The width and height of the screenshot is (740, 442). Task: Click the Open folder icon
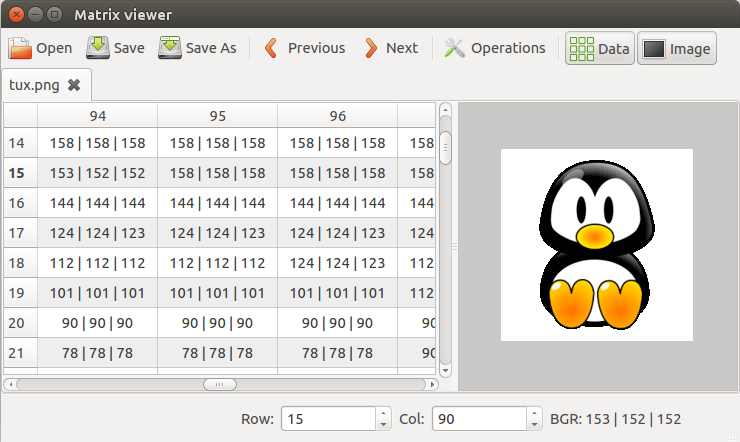pyautogui.click(x=20, y=48)
